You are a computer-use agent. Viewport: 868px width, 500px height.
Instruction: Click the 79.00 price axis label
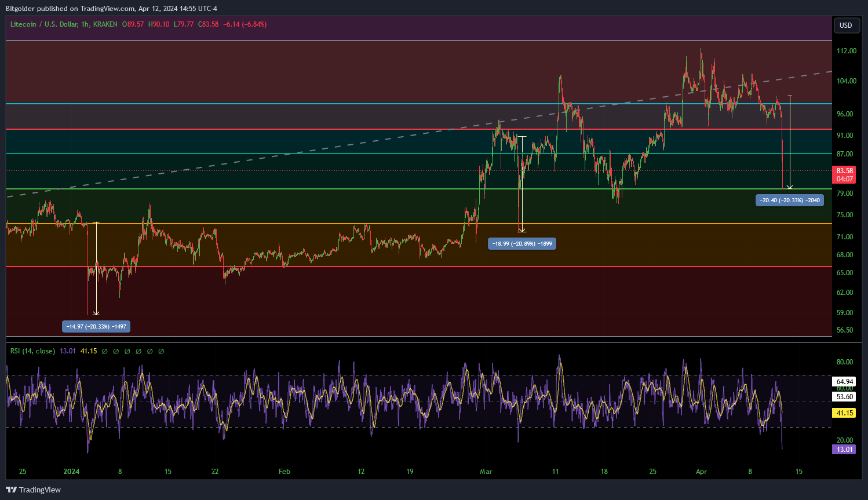[x=845, y=194]
